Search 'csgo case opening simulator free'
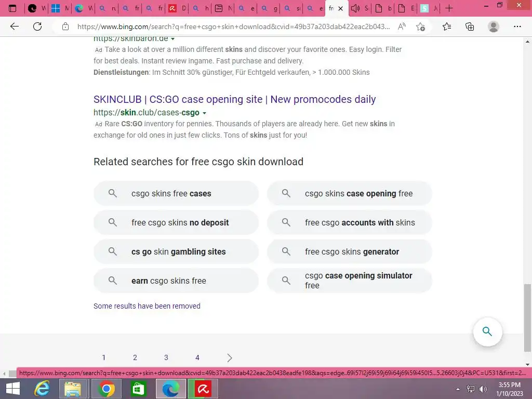The height and width of the screenshot is (399, 532). [350, 281]
